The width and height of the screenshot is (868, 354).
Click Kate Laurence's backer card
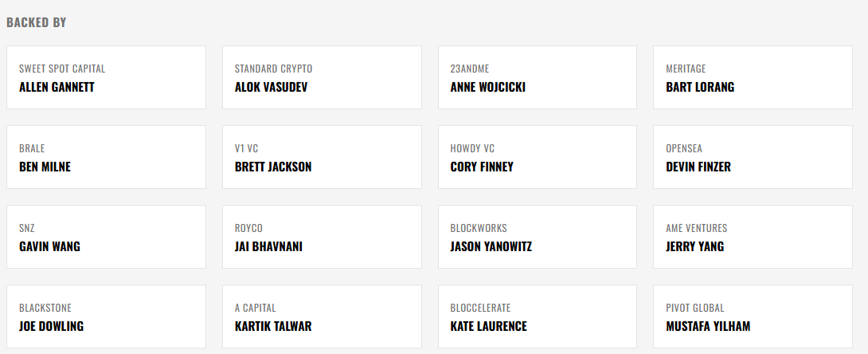point(537,317)
